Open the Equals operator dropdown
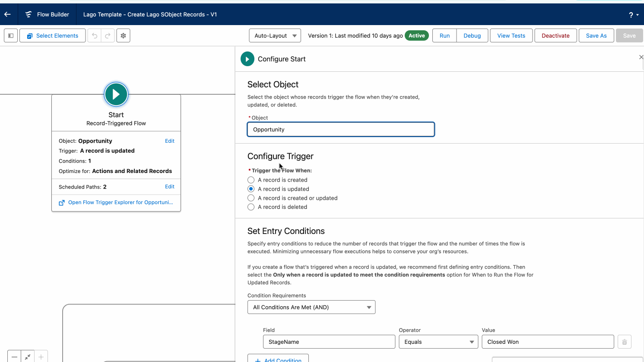The height and width of the screenshot is (362, 644). coord(438,342)
